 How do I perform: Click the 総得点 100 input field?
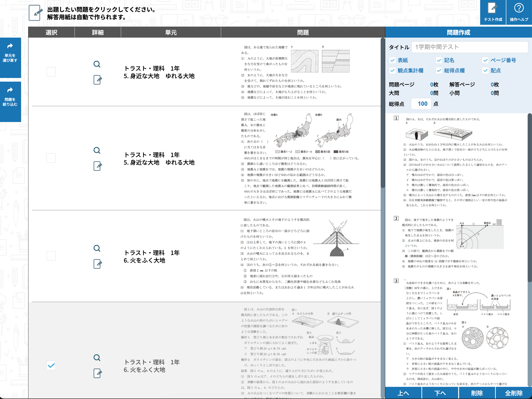click(x=421, y=104)
